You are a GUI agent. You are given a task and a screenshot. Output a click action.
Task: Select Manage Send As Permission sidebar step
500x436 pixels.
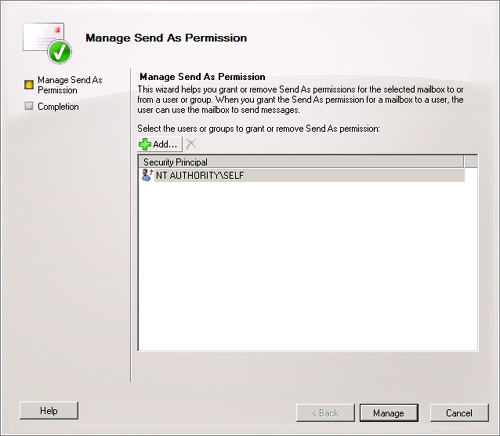click(70, 85)
